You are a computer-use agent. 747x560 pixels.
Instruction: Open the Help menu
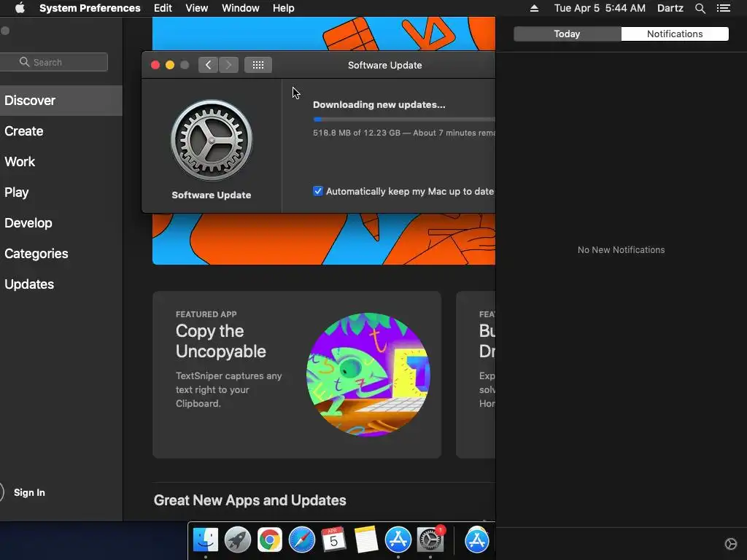pos(283,8)
